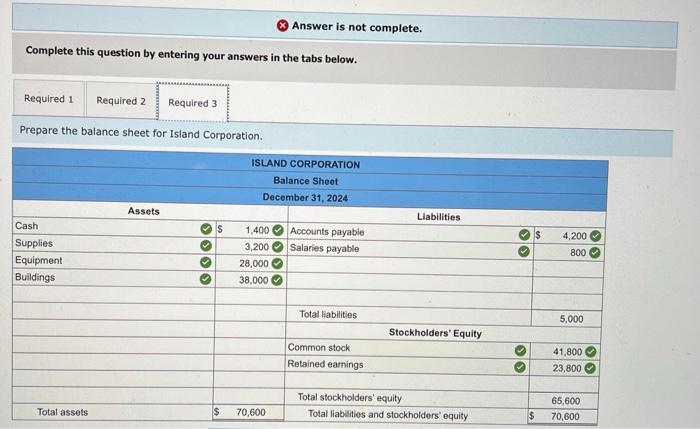The width and height of the screenshot is (700, 429).
Task: Click the Accounts payable amount 4,200
Action: [x=569, y=236]
